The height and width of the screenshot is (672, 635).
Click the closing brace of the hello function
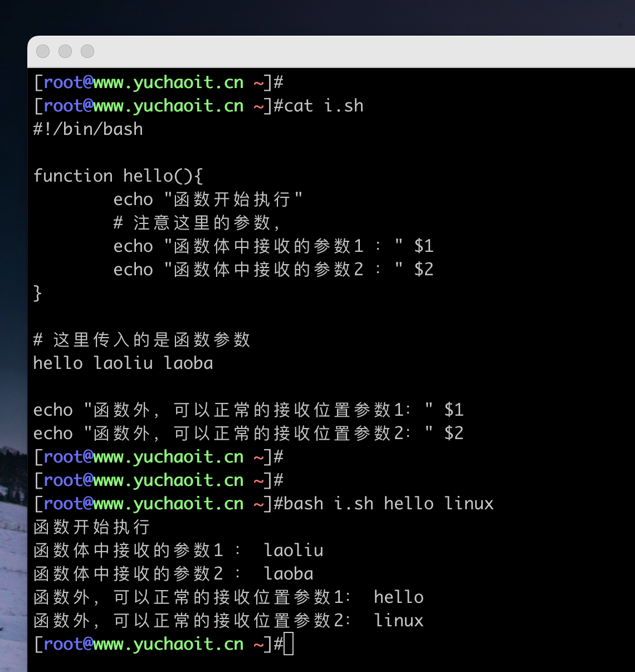point(37,293)
